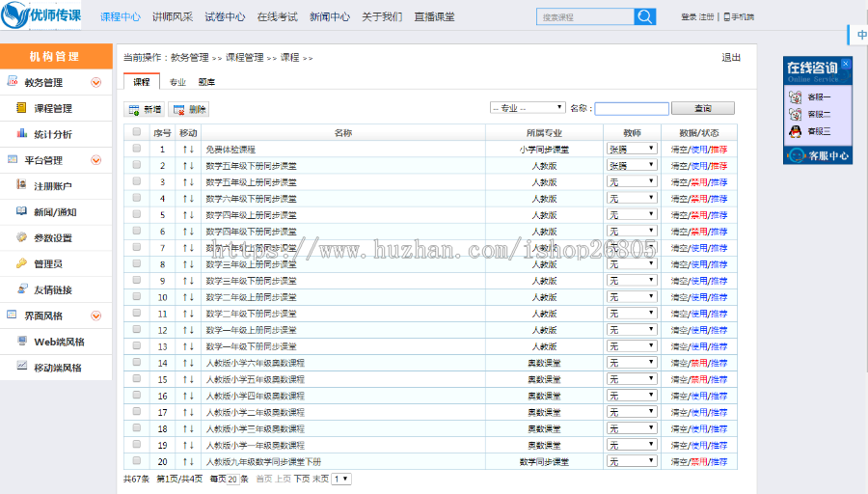The height and width of the screenshot is (494, 868).
Task: Open teacher dropdown for row 1
Action: (632, 149)
